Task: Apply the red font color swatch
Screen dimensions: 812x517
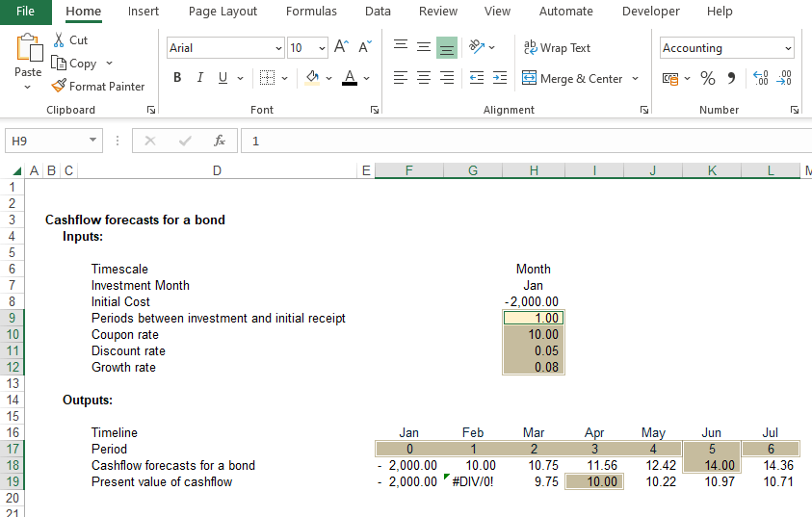Action: click(x=349, y=78)
